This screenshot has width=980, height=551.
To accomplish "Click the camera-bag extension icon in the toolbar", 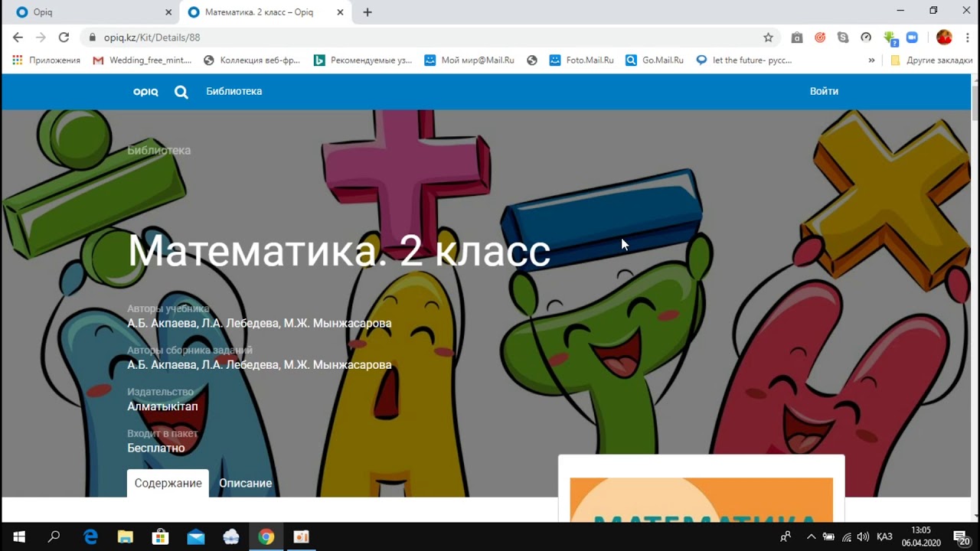I will [x=797, y=37].
